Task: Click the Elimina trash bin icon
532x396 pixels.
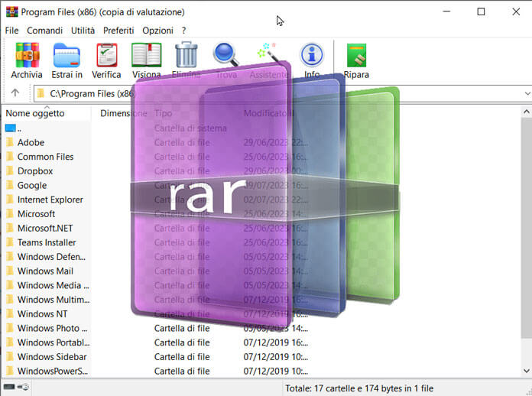Action: click(187, 54)
